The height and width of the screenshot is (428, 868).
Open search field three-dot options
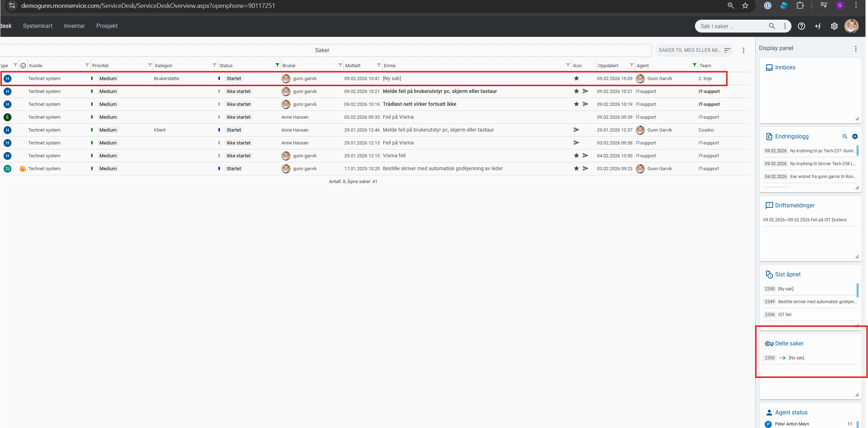coord(785,26)
